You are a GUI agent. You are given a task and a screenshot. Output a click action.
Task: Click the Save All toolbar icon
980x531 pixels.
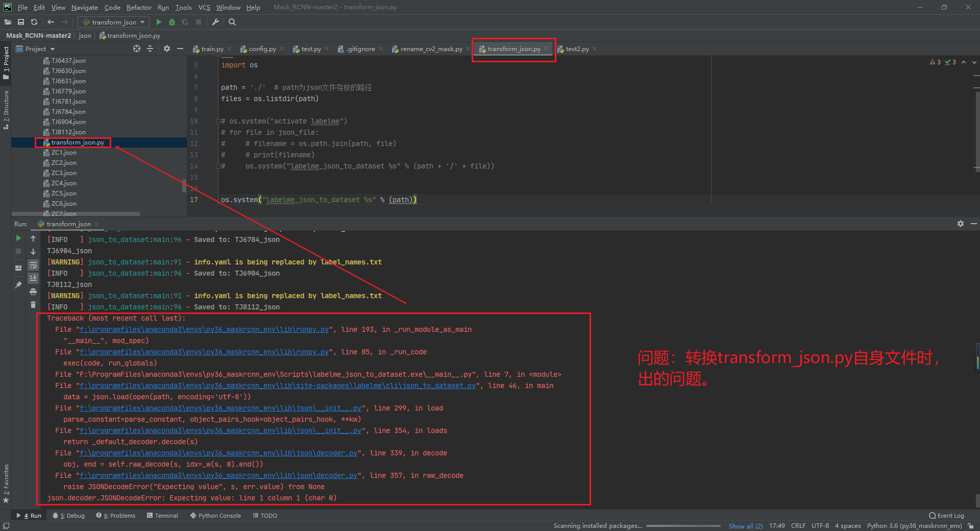pyautogui.click(x=21, y=22)
